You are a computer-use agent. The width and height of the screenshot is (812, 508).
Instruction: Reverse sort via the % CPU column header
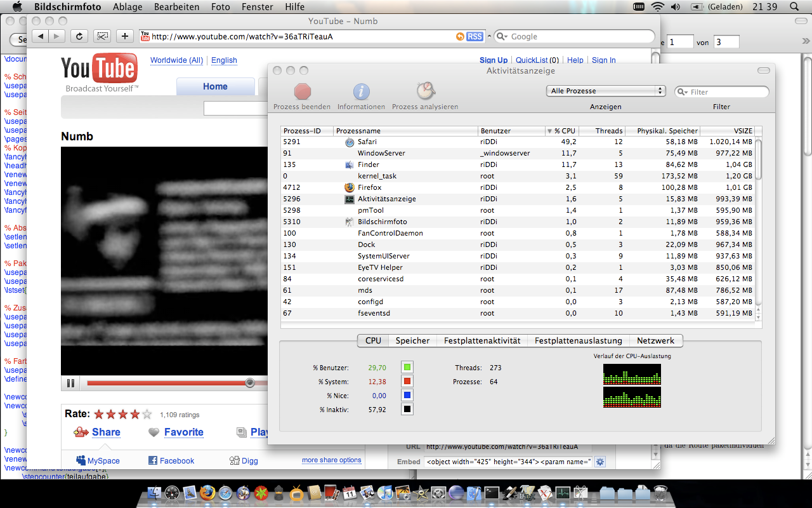(561, 131)
